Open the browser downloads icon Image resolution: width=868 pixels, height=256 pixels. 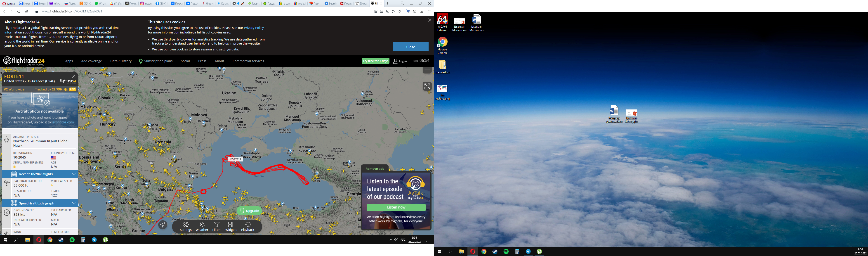422,11
